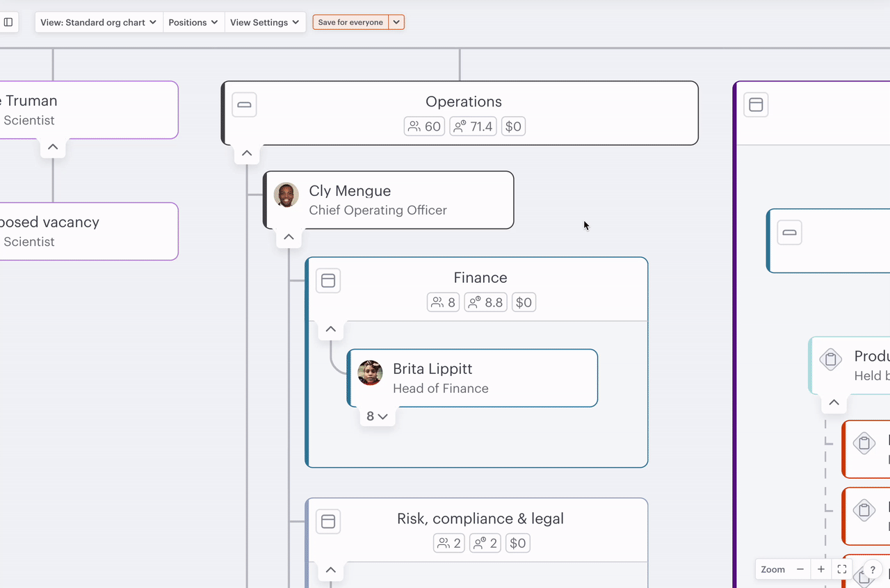The width and height of the screenshot is (890, 588).
Task: Collapse reports under Cly Mengue
Action: click(289, 237)
